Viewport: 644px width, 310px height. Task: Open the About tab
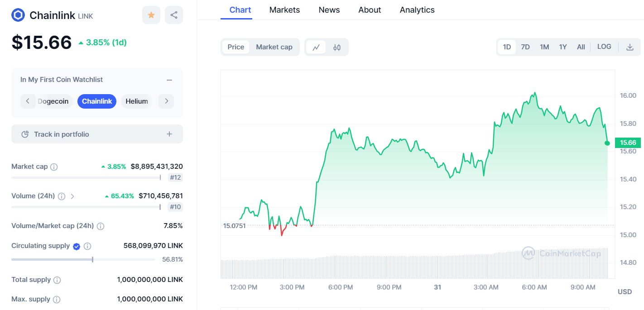370,10
